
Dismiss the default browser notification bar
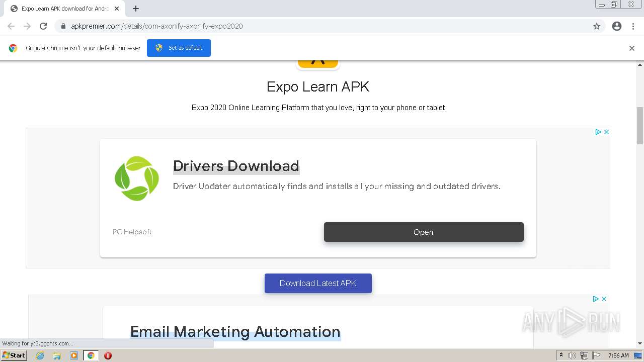pos(632,48)
